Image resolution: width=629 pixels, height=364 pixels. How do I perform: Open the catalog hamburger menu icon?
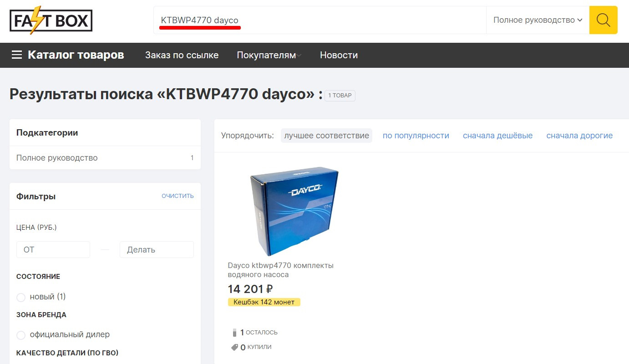coord(17,55)
